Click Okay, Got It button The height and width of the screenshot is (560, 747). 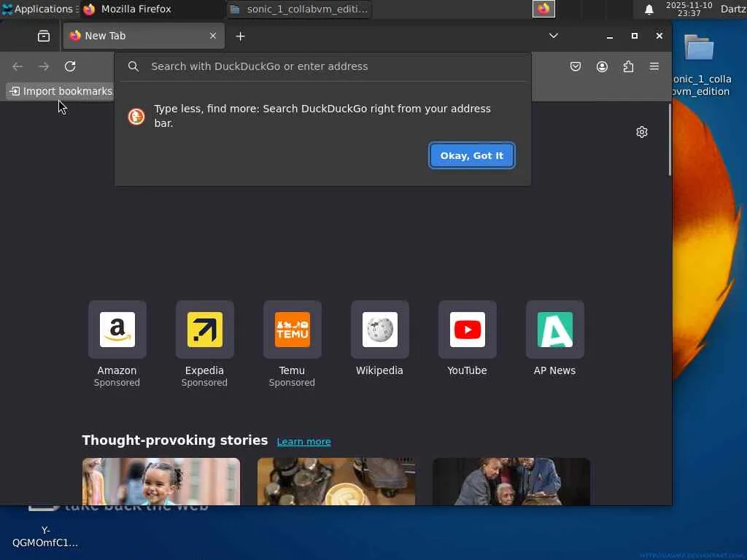[x=472, y=156]
